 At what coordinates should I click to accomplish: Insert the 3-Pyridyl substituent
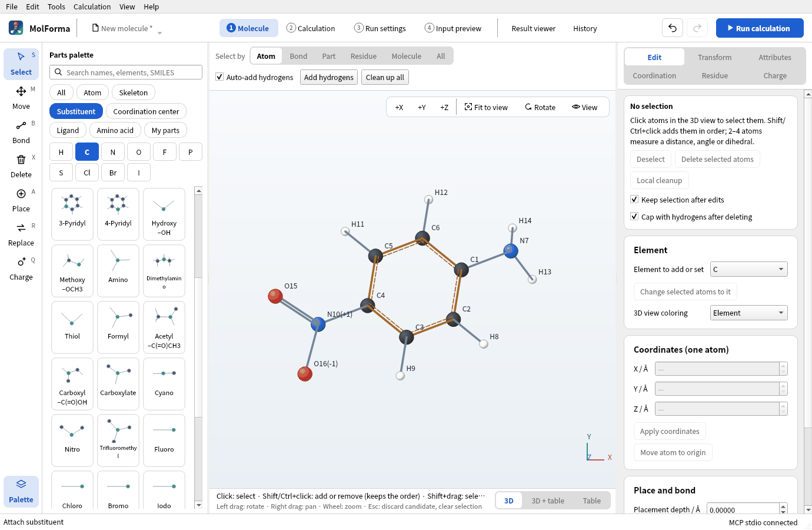[72, 214]
